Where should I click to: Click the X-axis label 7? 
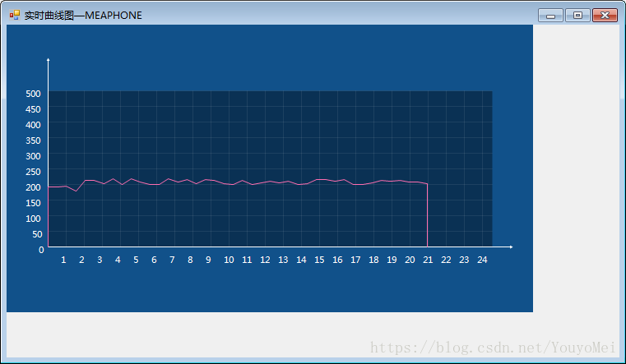pos(172,260)
